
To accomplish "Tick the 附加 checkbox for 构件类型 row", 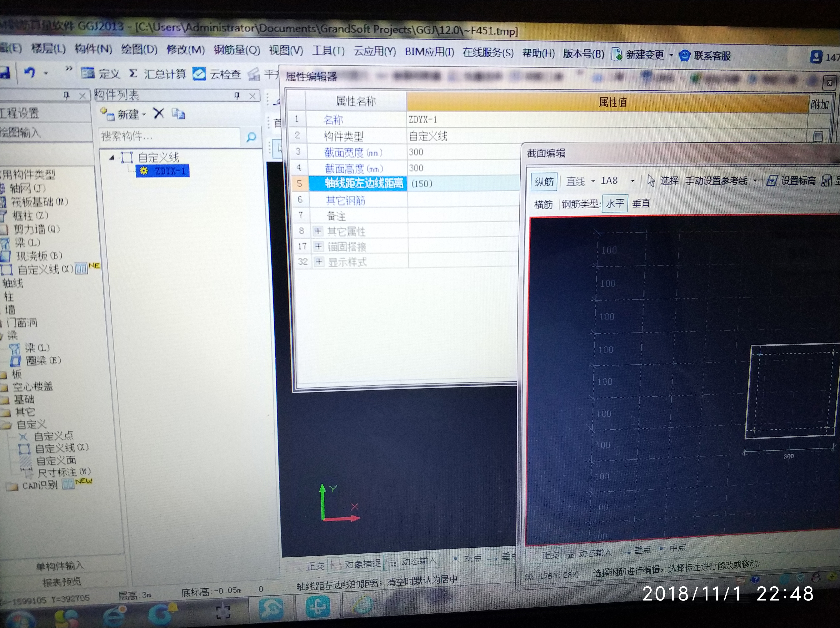I will [x=818, y=136].
